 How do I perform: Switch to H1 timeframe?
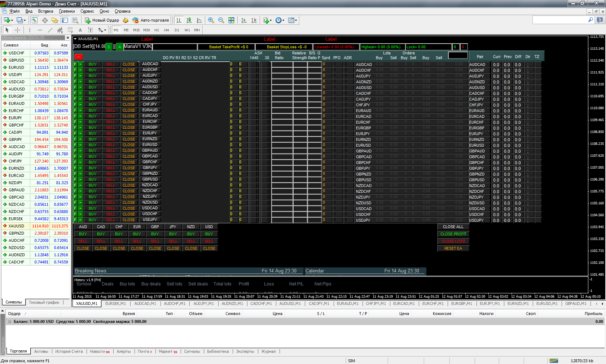point(157,30)
